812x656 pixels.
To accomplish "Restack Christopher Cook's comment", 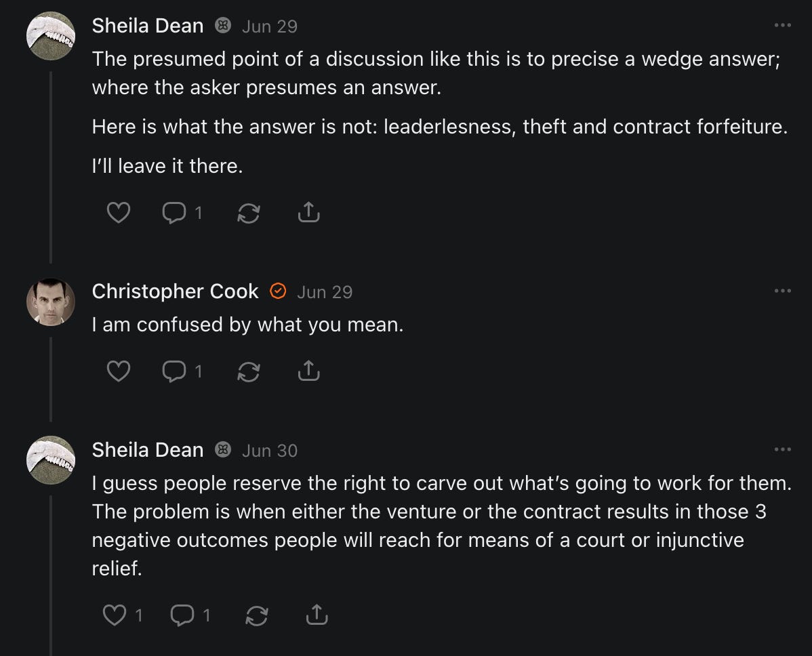I will click(x=249, y=371).
